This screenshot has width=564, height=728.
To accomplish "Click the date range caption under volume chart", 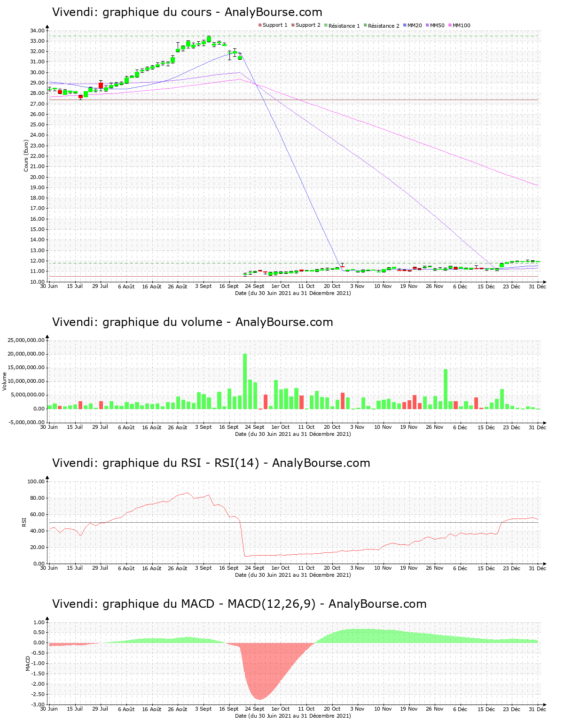I will coord(293,434).
